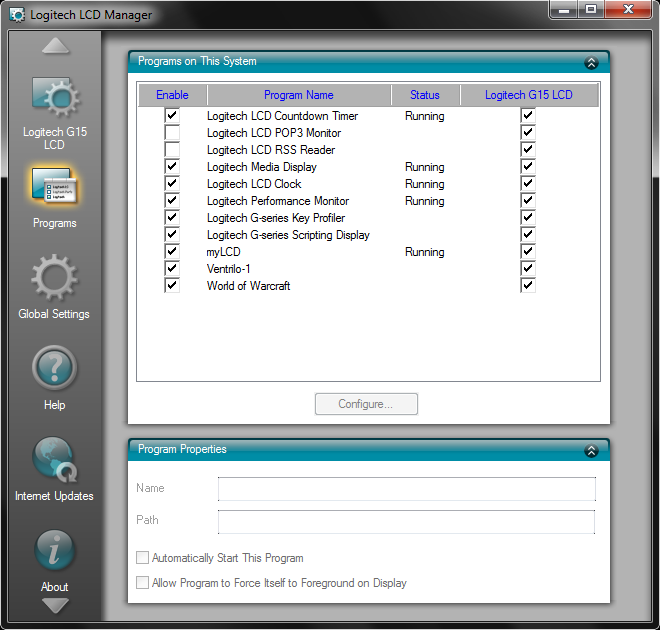Screen dimensions: 660x630
Task: Open the Logitech G15 LCD device icon
Action: click(x=55, y=98)
